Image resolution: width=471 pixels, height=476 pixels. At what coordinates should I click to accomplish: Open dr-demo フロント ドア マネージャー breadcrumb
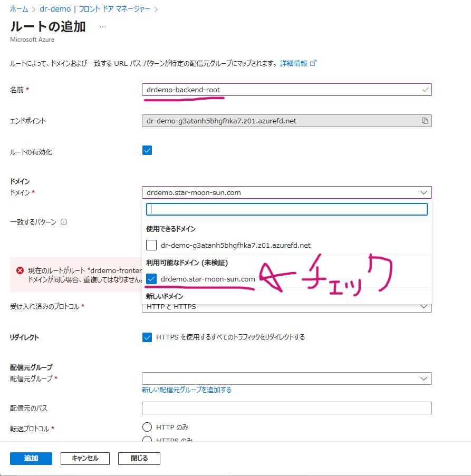pyautogui.click(x=95, y=9)
